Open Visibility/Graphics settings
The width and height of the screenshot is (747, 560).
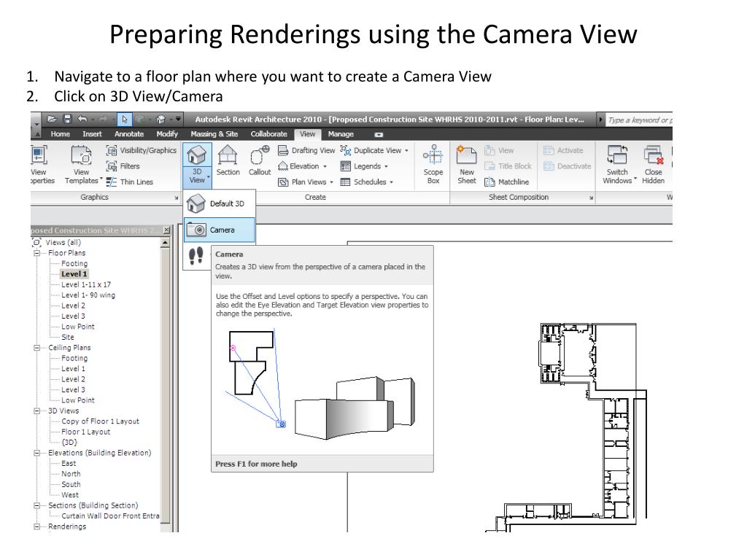click(x=142, y=150)
